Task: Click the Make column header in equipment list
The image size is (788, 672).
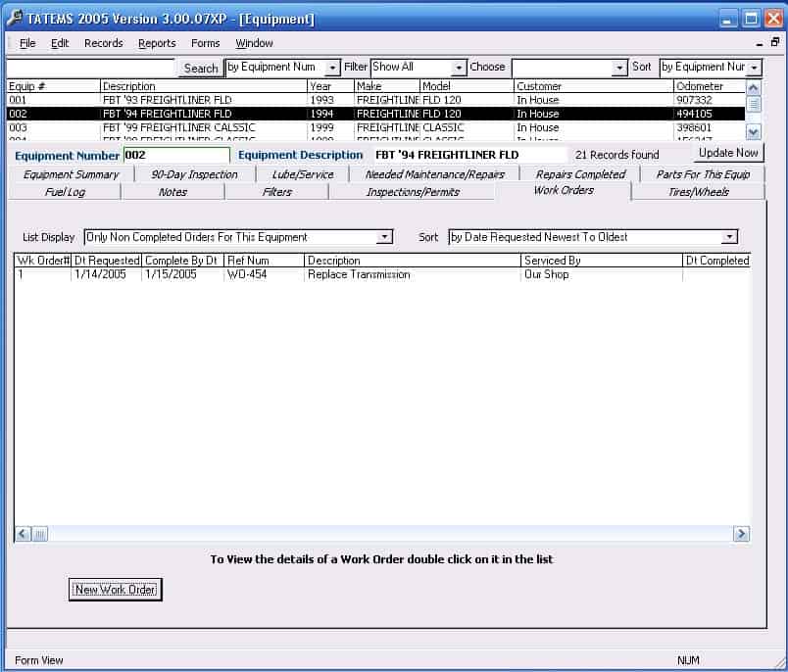Action: (387, 86)
